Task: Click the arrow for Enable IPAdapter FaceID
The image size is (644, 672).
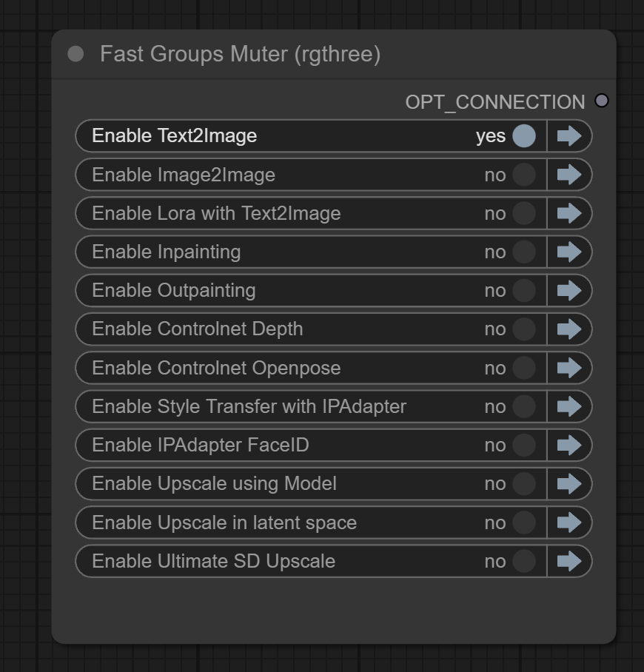Action: click(569, 445)
